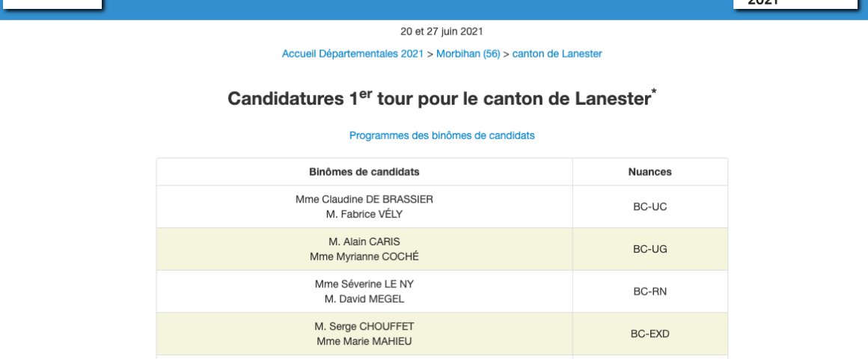Select the name Mme Séverine LE NY

click(x=364, y=284)
